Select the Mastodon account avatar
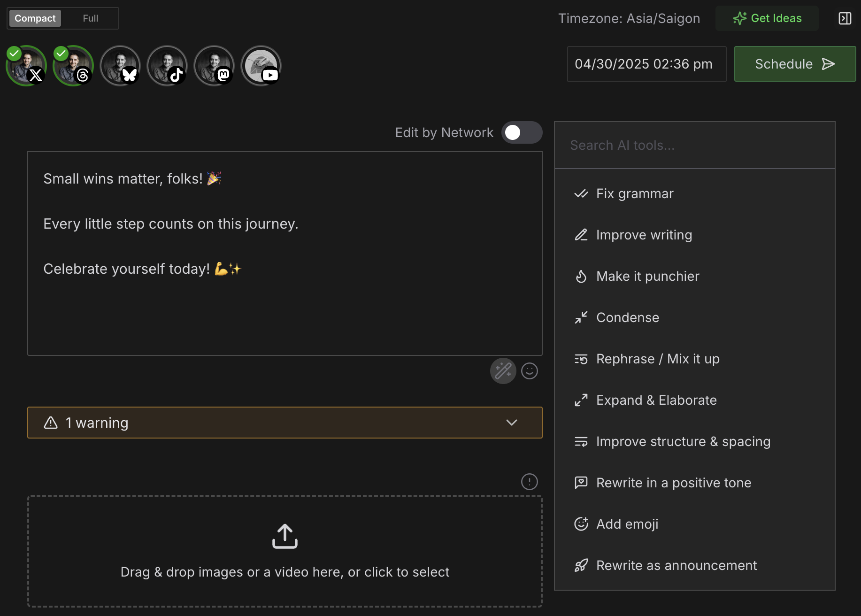The width and height of the screenshot is (861, 616). coord(214,66)
